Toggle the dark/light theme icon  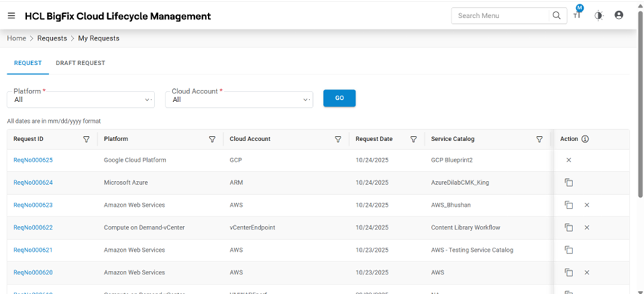tap(598, 15)
